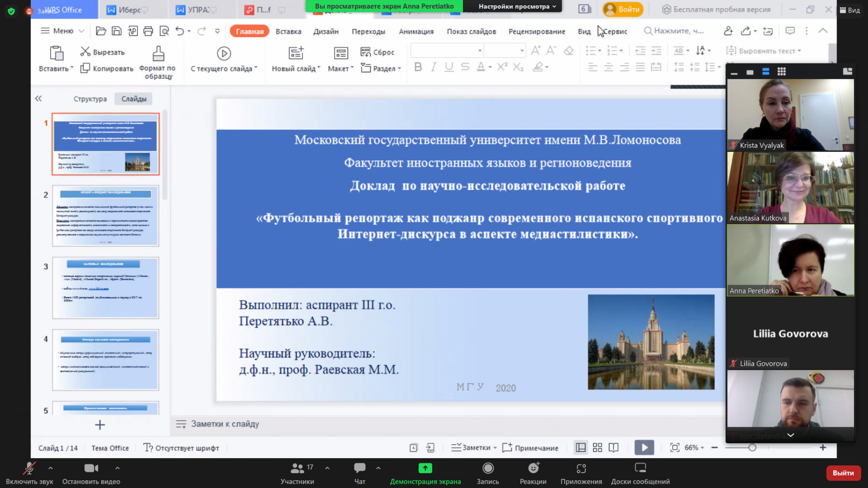Image resolution: width=868 pixels, height=488 pixels.
Task: Open font size combo box
Action: pyautogui.click(x=505, y=51)
